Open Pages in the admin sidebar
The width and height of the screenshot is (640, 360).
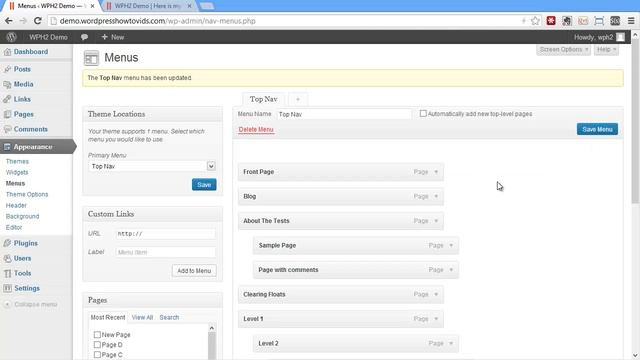(x=23, y=114)
